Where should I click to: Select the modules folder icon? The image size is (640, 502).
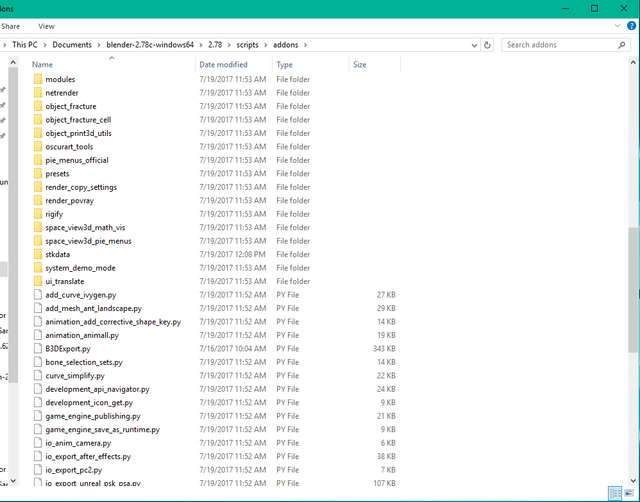point(38,79)
